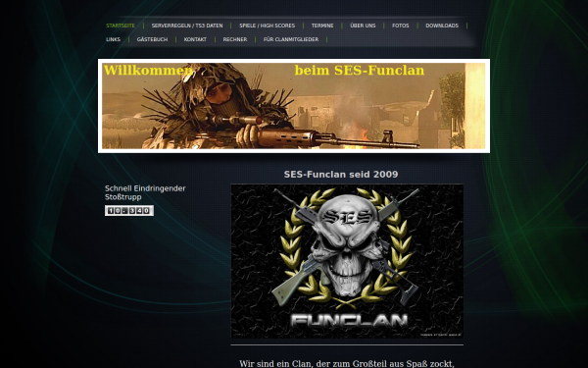Click the SES Funclan skull logo image

pyautogui.click(x=347, y=261)
